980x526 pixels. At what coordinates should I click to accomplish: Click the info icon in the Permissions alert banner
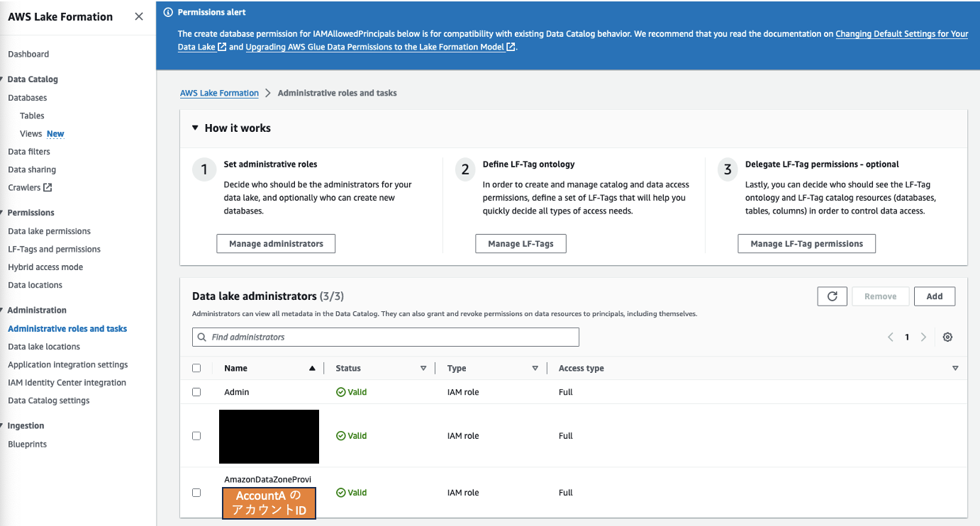(169, 11)
